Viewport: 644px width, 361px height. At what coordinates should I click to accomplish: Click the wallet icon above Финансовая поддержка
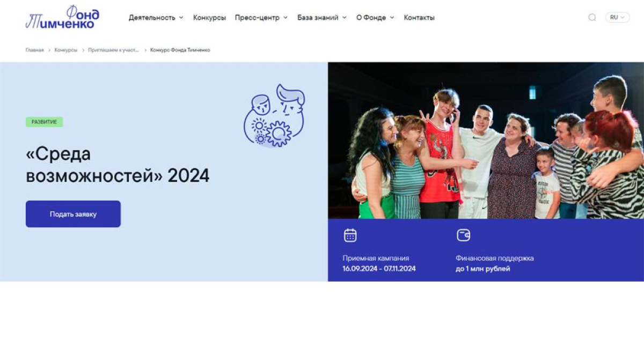pos(463,235)
